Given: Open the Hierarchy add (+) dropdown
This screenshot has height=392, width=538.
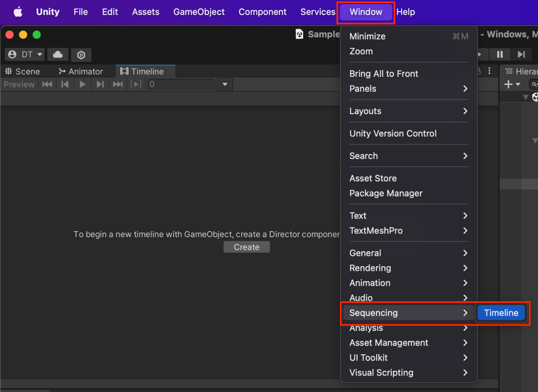Looking at the screenshot, I should coord(512,84).
